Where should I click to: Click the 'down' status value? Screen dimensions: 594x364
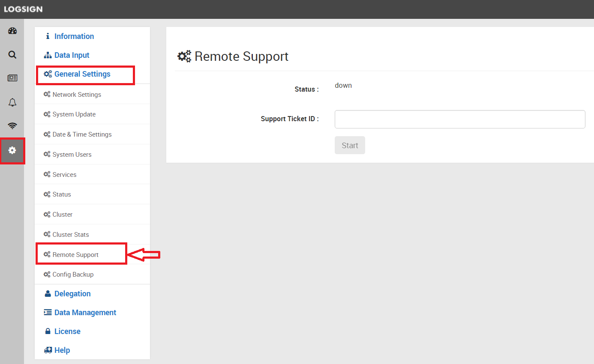coord(343,85)
